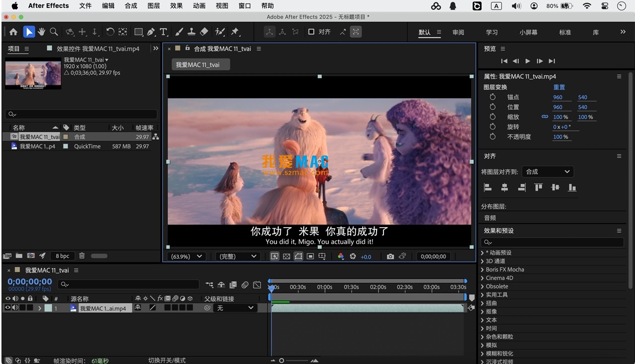
Task: Click the blue current time 0;00;00;00 display
Action: click(30, 282)
